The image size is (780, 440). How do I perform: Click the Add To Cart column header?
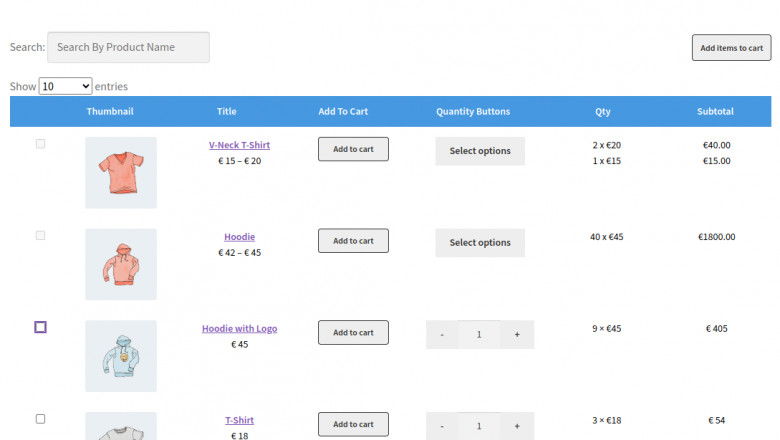click(343, 111)
